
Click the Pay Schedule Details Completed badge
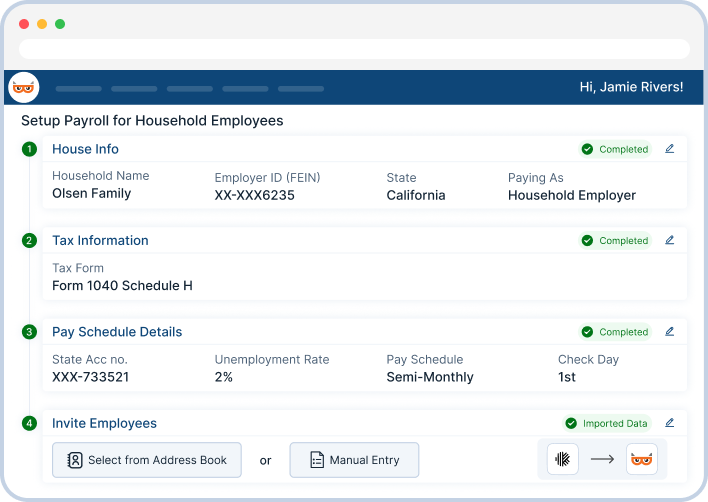(x=615, y=332)
